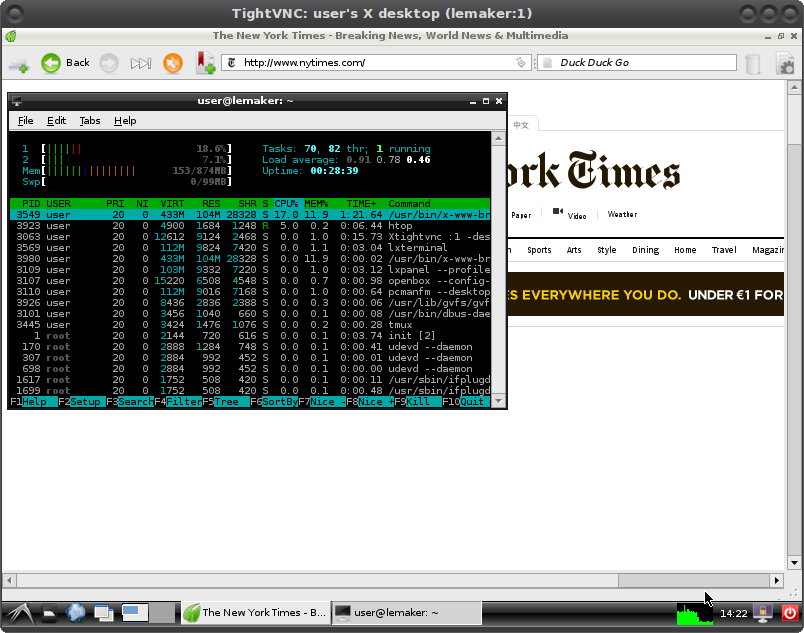The width and height of the screenshot is (804, 633).
Task: Click htop F6 SortBy function key
Action: [x=274, y=402]
